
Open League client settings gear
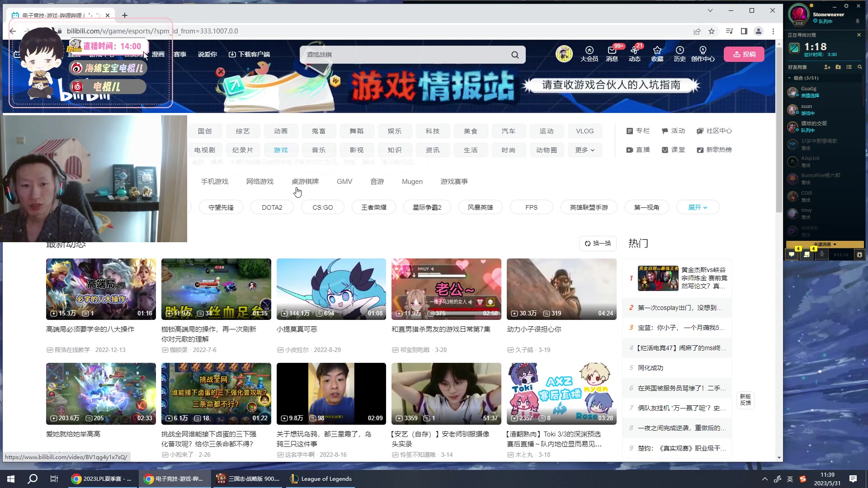coord(846,6)
